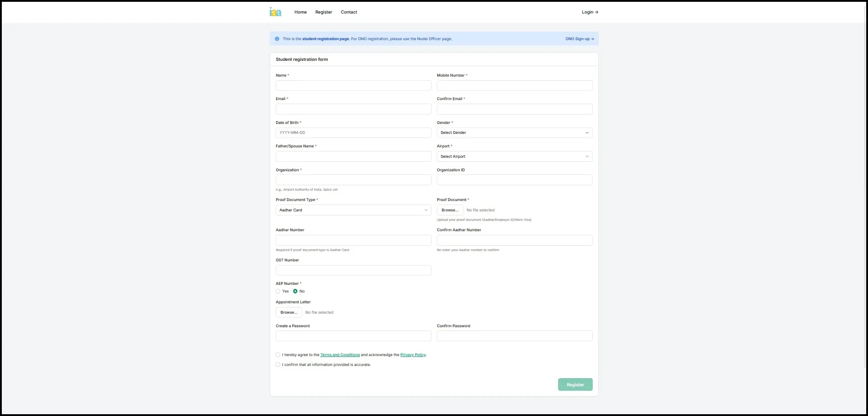Focus the Mobile Number input field
This screenshot has width=868, height=416.
tap(514, 86)
